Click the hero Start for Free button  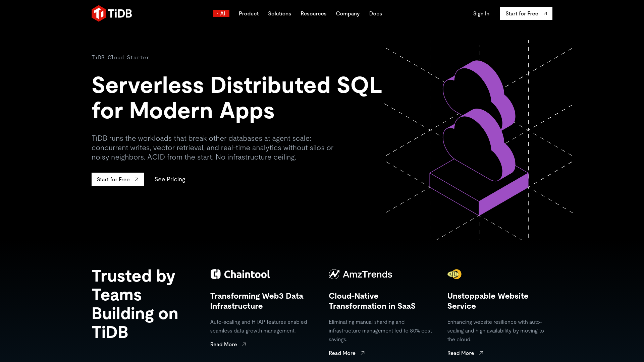tap(118, 179)
